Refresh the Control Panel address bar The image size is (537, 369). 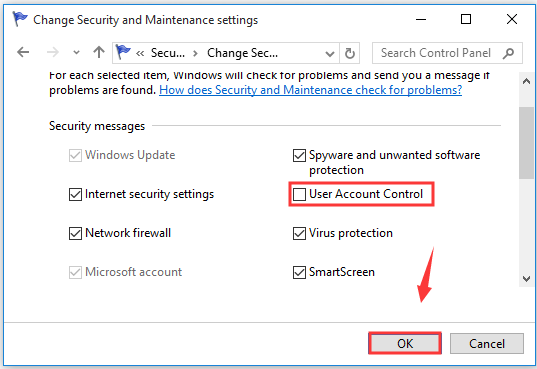click(x=349, y=53)
